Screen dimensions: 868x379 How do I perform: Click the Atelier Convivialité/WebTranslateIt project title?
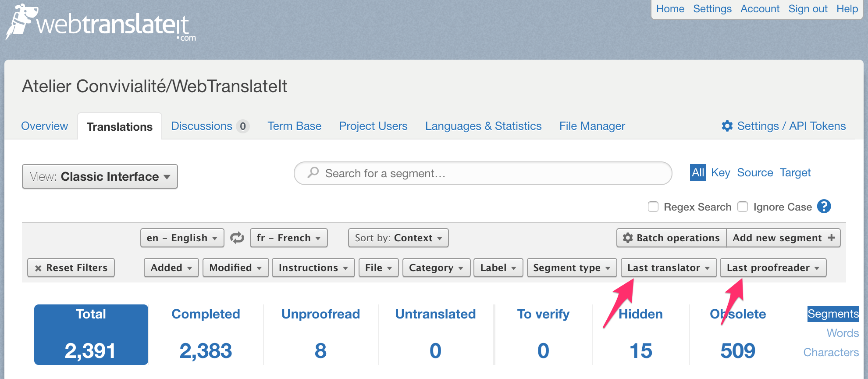(x=155, y=86)
